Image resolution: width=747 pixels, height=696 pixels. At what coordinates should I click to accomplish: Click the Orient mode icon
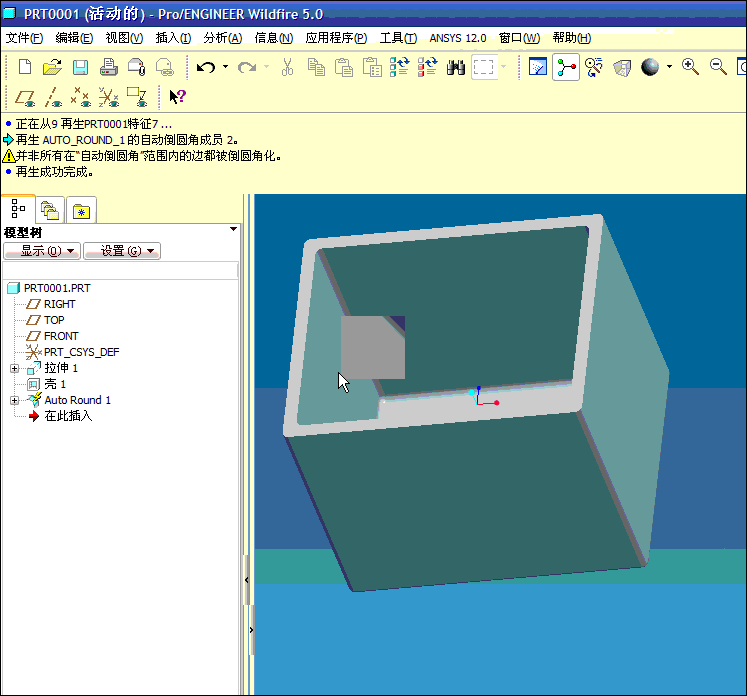[594, 67]
